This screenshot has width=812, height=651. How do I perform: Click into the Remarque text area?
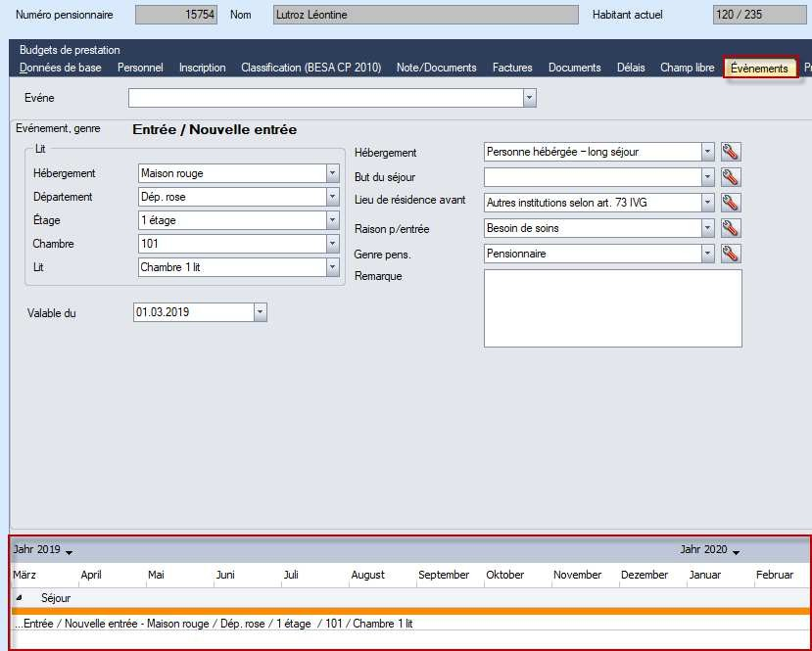point(612,308)
